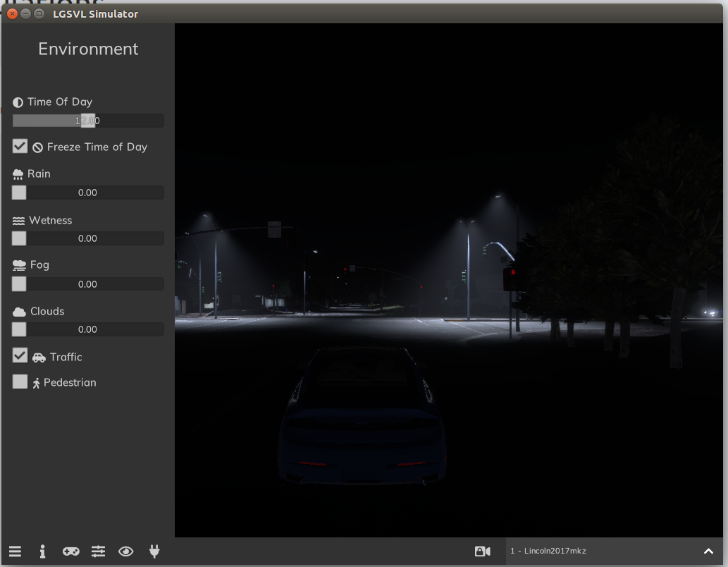Toggle the Rain enable box

[18, 192]
